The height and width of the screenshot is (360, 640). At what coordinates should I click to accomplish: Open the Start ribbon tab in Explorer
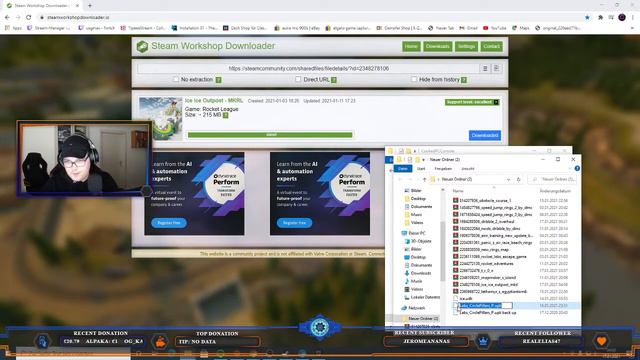[421, 168]
